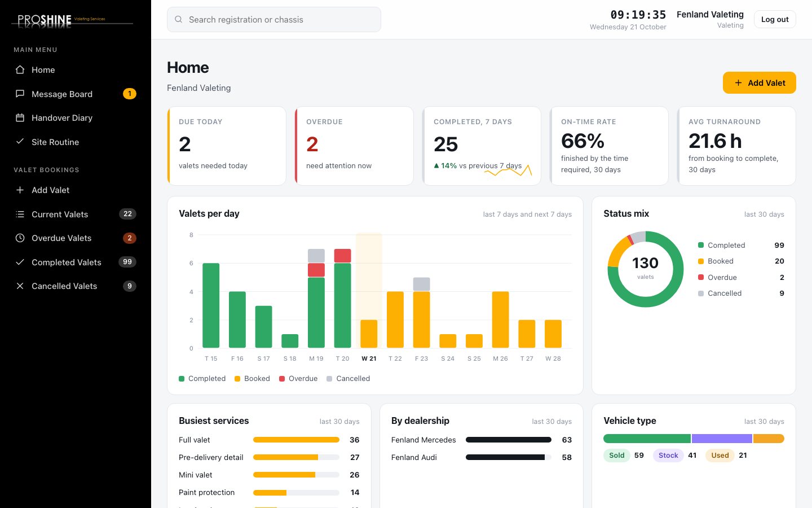812x508 pixels.
Task: Select Completed Valets in the sidebar
Action: point(76,262)
